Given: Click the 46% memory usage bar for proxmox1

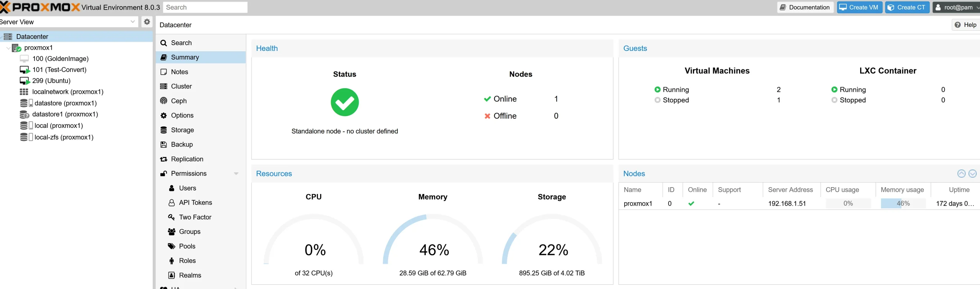Looking at the screenshot, I should [903, 204].
